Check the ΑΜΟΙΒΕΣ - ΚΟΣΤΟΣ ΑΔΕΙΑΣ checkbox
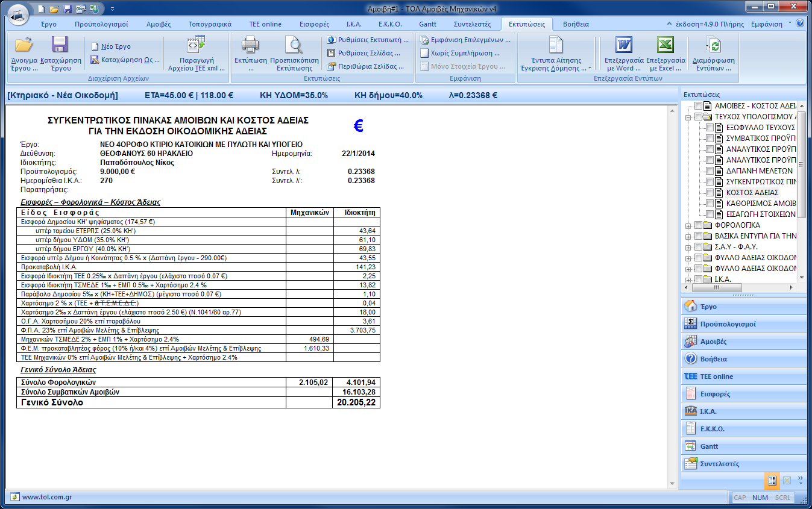 (x=698, y=106)
